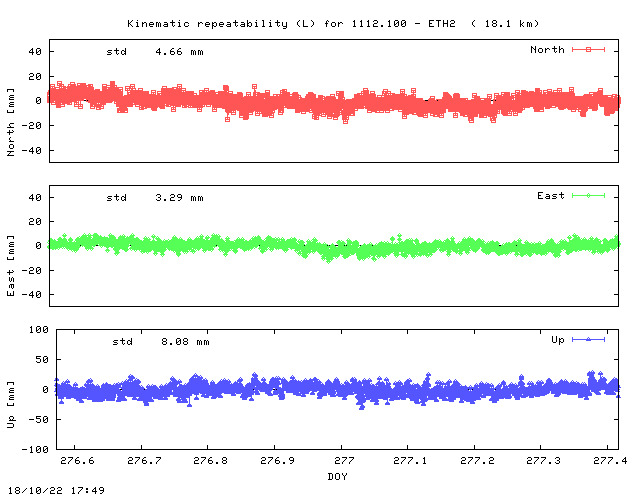
Task: Click the green East data series
Action: [334, 247]
